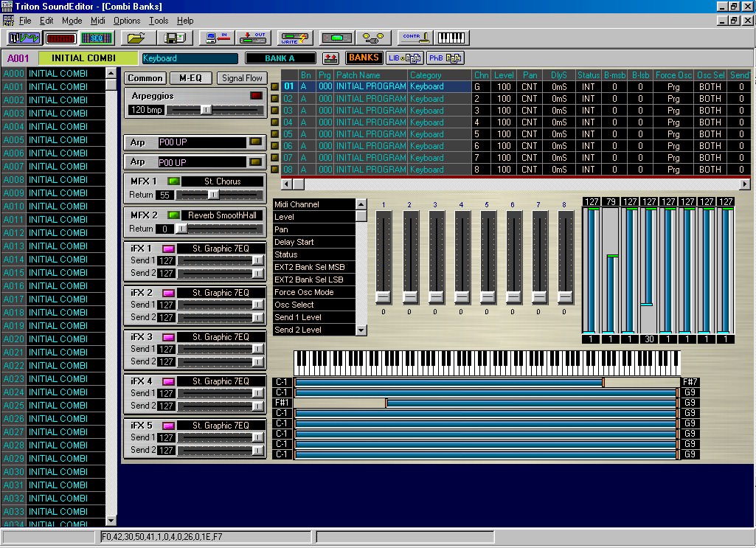
Task: Click the square indicator left of timbre row 07
Action: 275,158
